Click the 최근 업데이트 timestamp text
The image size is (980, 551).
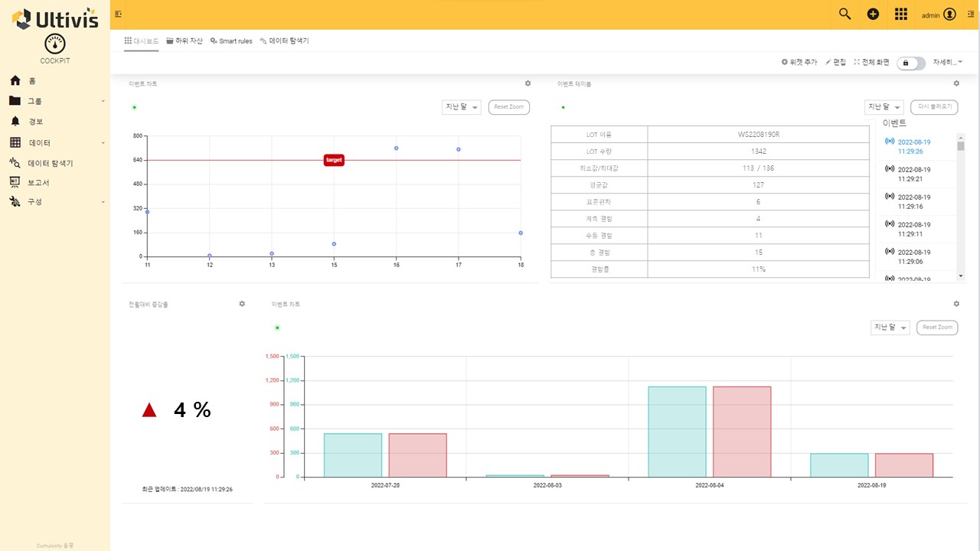click(x=188, y=489)
